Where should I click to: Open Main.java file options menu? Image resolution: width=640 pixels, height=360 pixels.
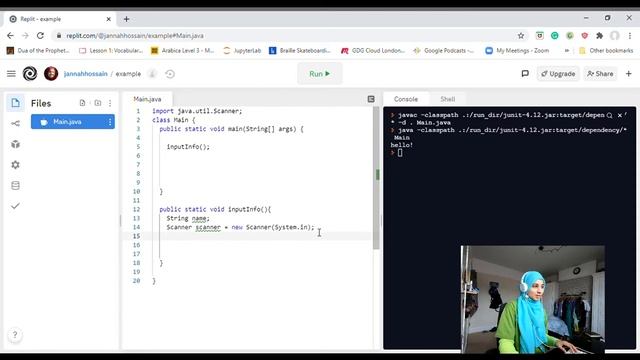[110, 122]
